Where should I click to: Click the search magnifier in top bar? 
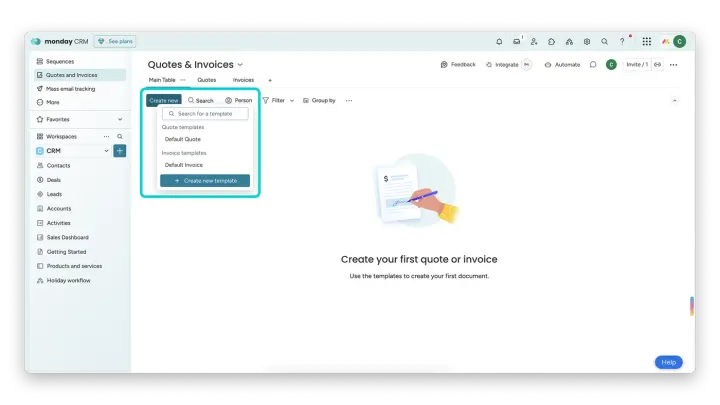point(604,41)
